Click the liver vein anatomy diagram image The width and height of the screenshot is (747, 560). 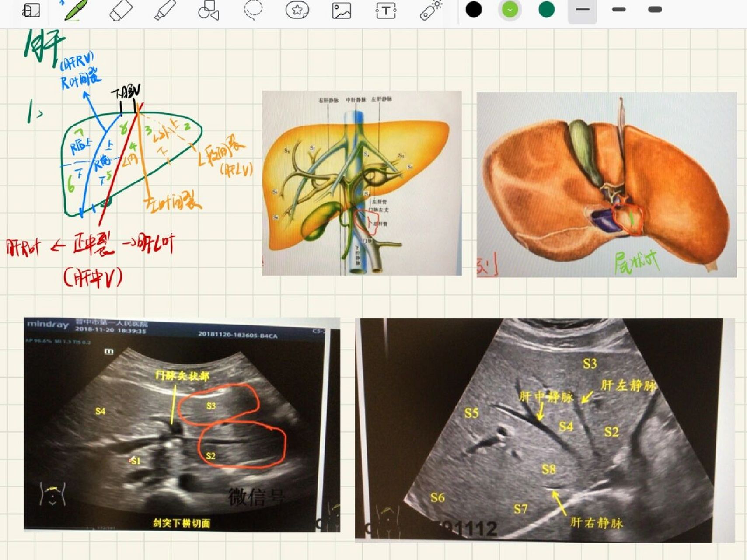(x=362, y=183)
